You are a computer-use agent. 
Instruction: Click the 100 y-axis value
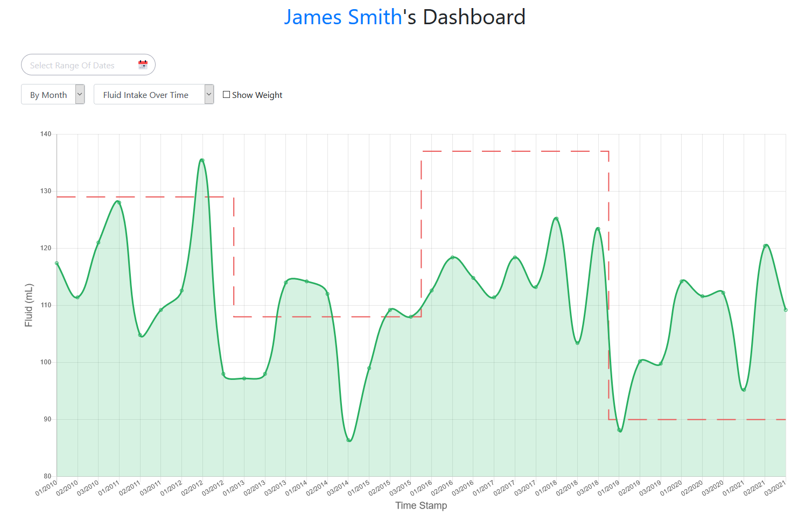tap(46, 362)
